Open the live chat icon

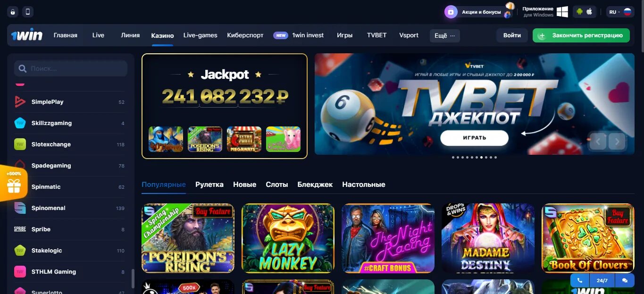click(625, 280)
